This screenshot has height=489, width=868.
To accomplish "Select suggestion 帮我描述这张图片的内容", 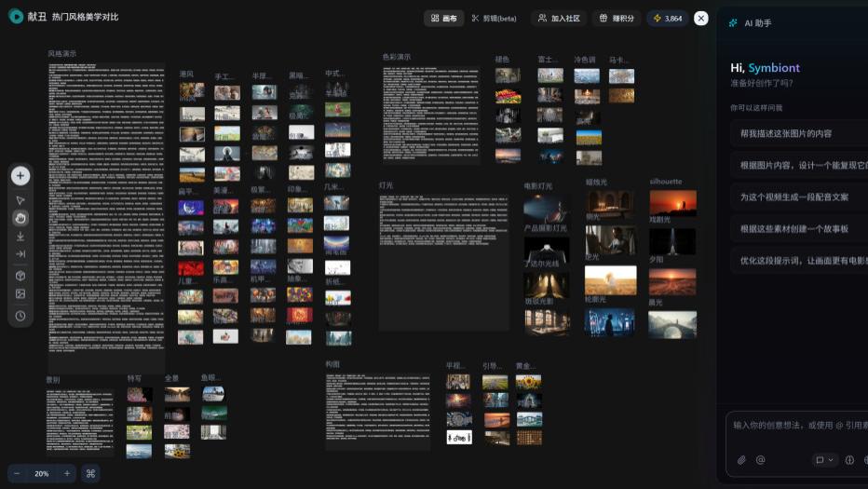I will tap(799, 133).
